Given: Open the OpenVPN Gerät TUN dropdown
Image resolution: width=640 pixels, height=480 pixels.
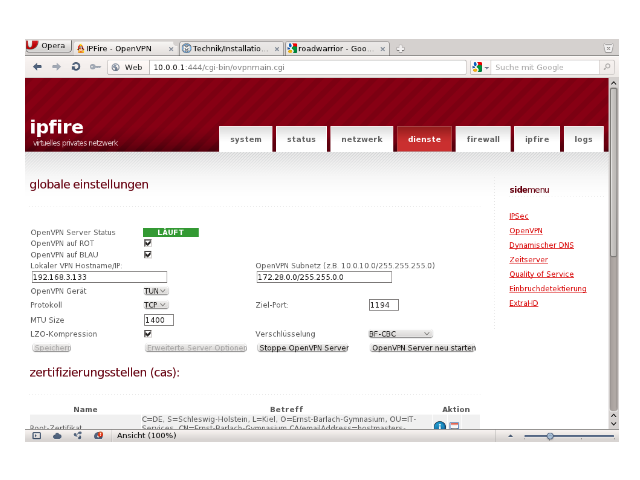Looking at the screenshot, I should (156, 291).
